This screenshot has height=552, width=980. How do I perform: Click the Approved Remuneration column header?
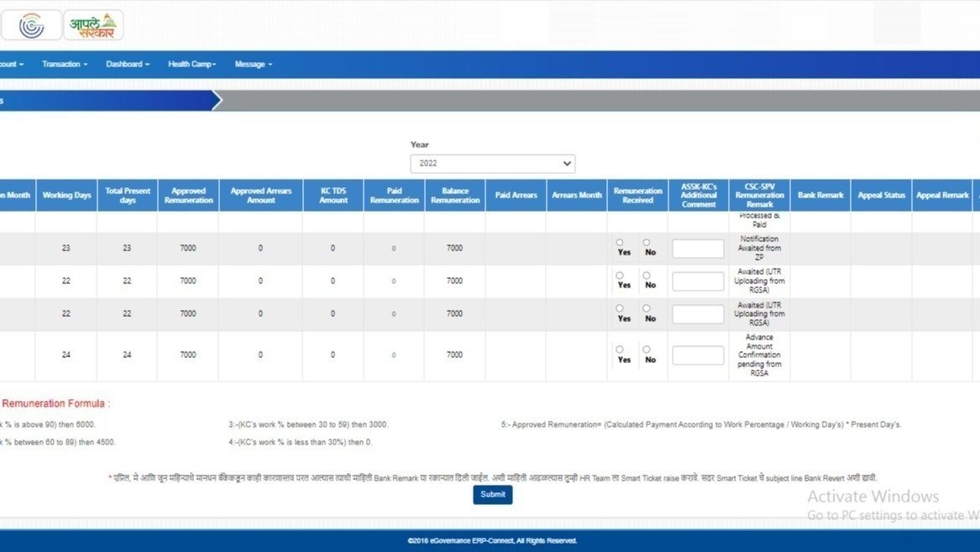click(188, 194)
